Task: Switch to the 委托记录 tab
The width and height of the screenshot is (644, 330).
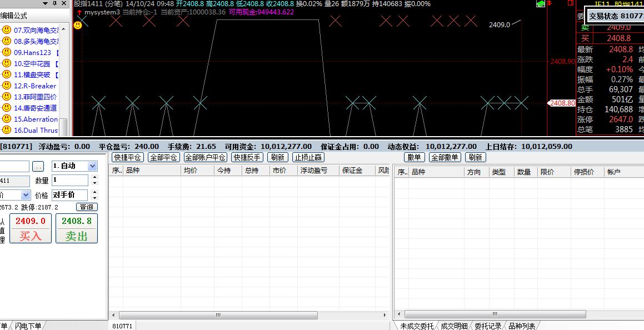Action: pyautogui.click(x=487, y=326)
